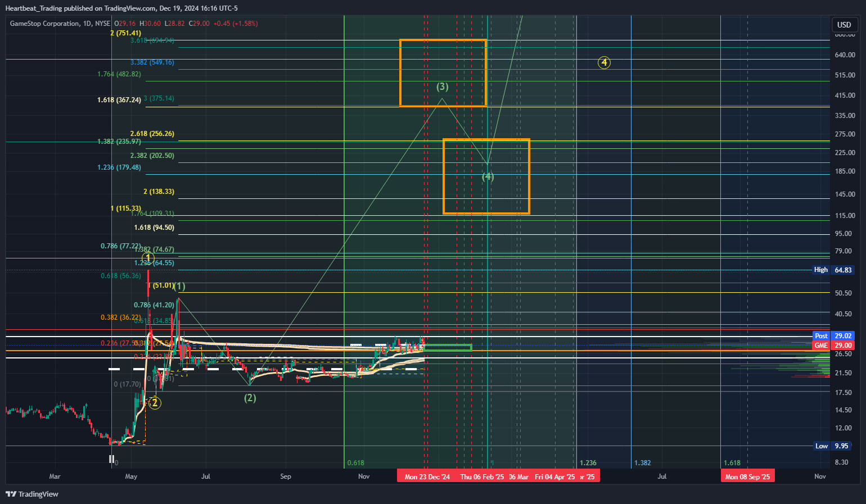Select the green (2) wave label
This screenshot has width=866, height=504.
250,398
